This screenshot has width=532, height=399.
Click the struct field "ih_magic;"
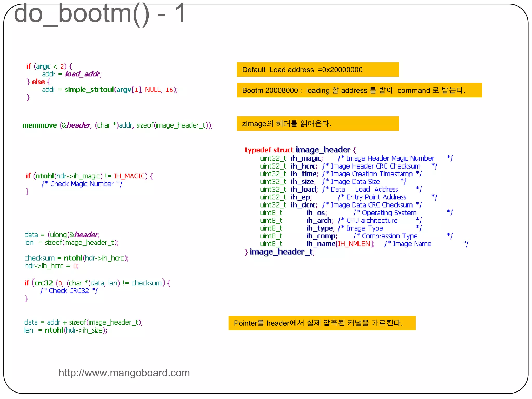tap(307, 158)
